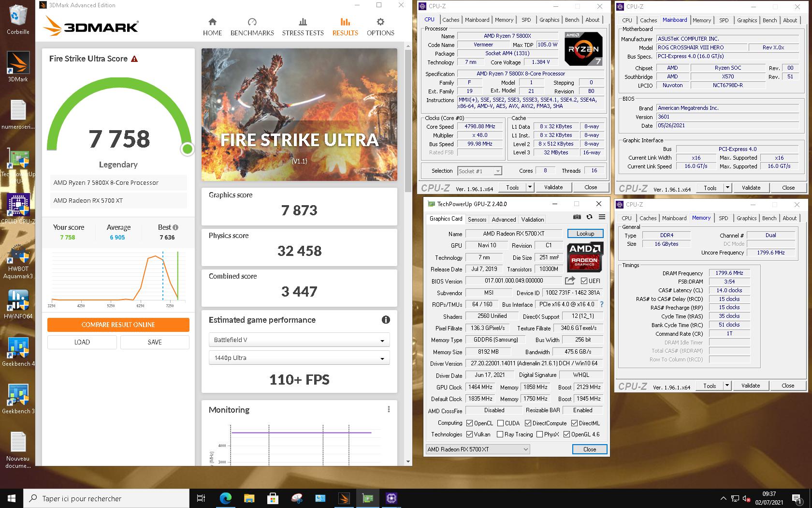The height and width of the screenshot is (508, 812).
Task: Toggle the DirectCompute checkbox in GPU-Z
Action: coord(528,423)
